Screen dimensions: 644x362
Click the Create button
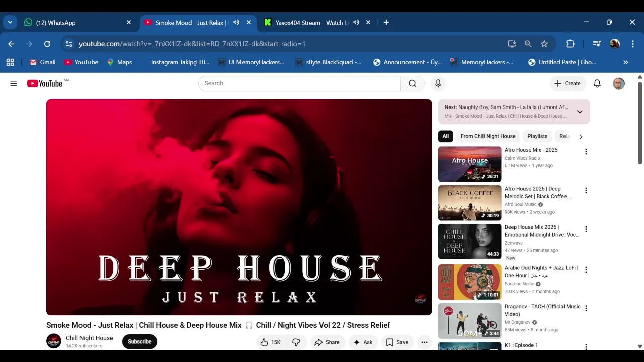[568, 83]
